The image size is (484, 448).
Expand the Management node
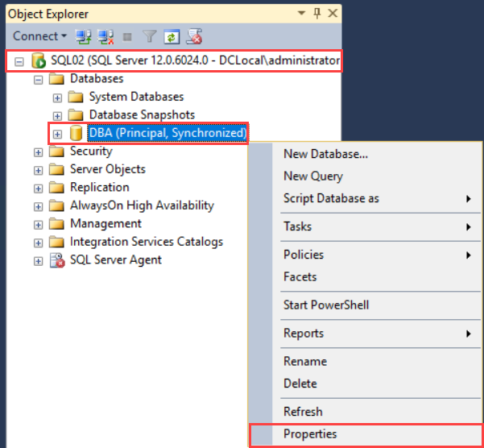pos(39,225)
